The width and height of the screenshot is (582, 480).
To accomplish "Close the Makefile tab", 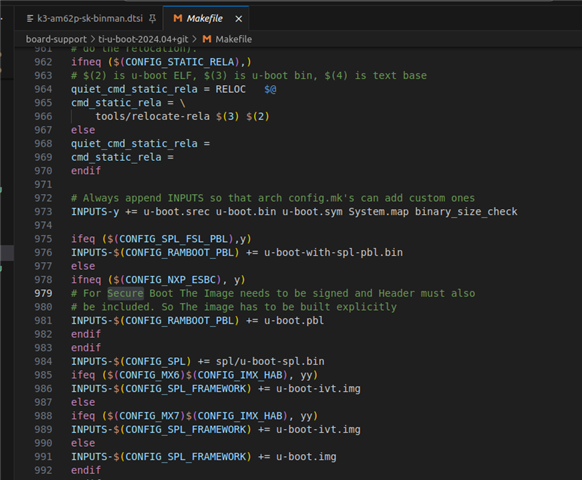I will point(239,19).
